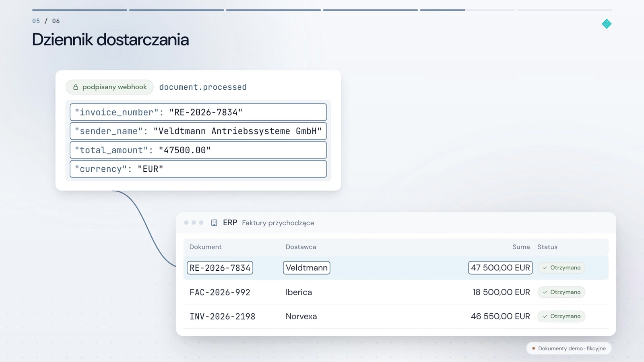The width and height of the screenshot is (644, 362).
Task: Click the Dostawca column header
Action: 301,247
